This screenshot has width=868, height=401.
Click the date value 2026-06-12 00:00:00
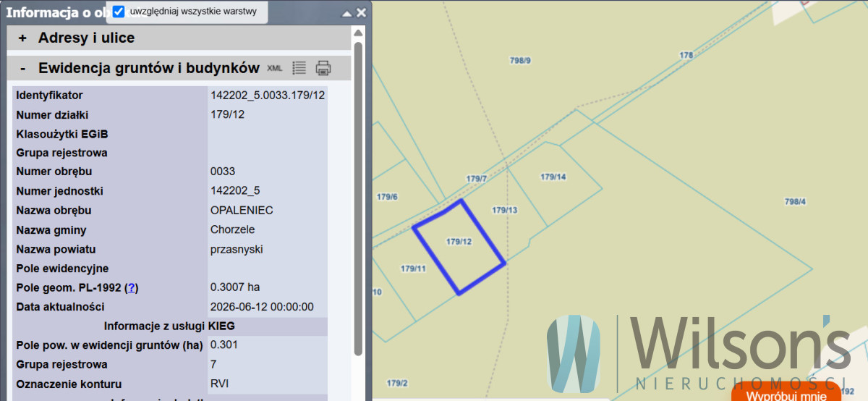pyautogui.click(x=262, y=307)
